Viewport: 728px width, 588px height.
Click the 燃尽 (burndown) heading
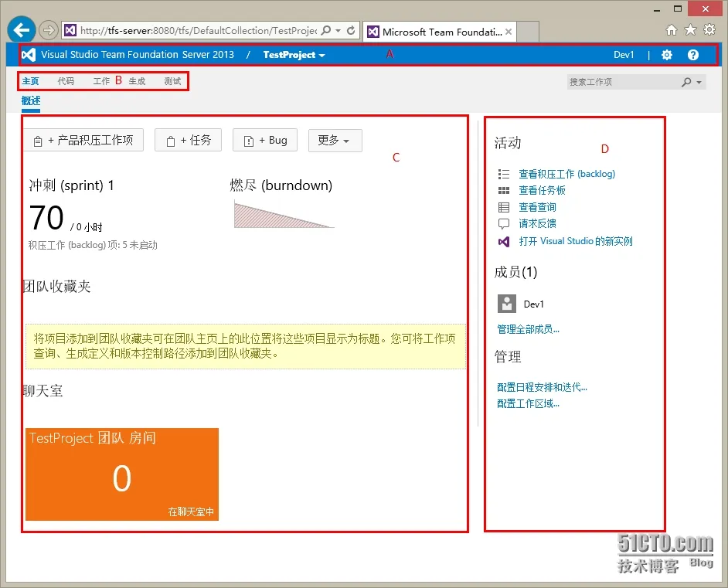(281, 185)
